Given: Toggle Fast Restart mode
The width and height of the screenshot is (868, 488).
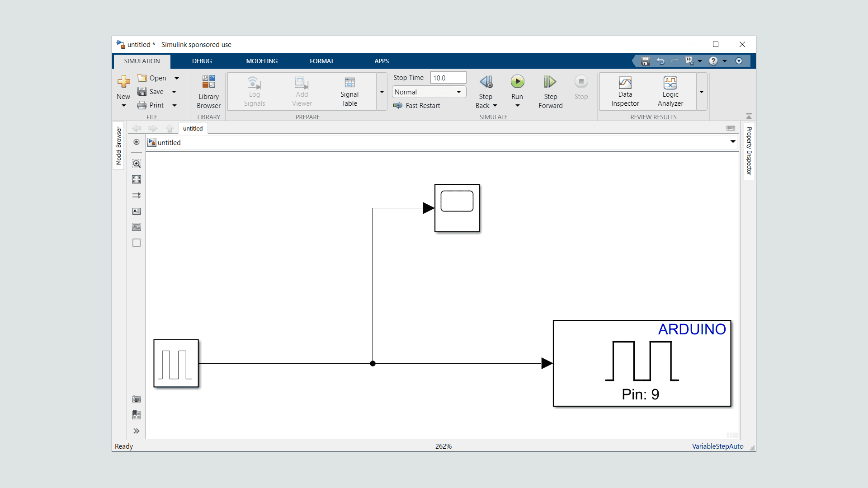Looking at the screenshot, I should tap(417, 106).
